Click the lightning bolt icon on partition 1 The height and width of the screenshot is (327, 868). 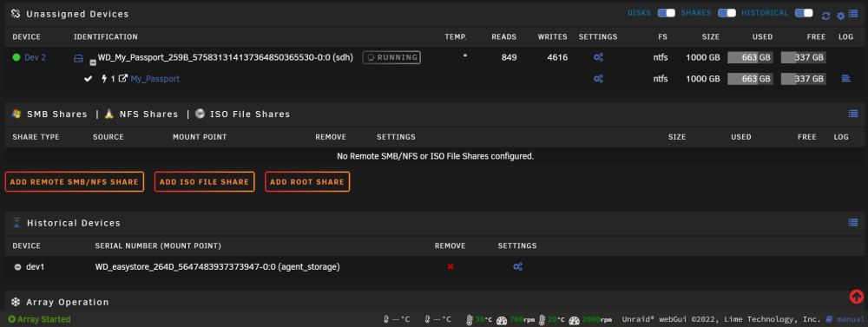[104, 79]
